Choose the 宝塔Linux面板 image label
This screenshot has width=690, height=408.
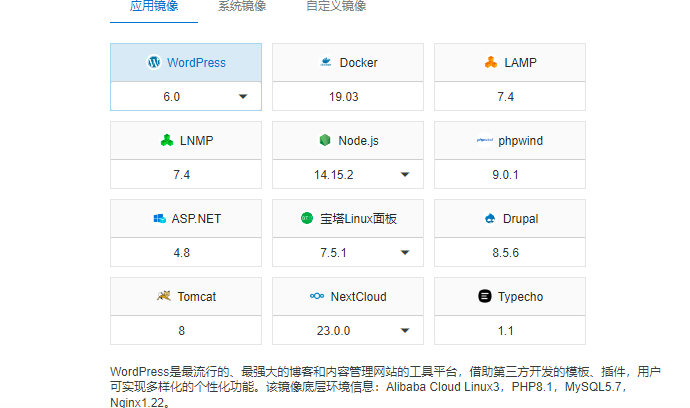[358, 219]
